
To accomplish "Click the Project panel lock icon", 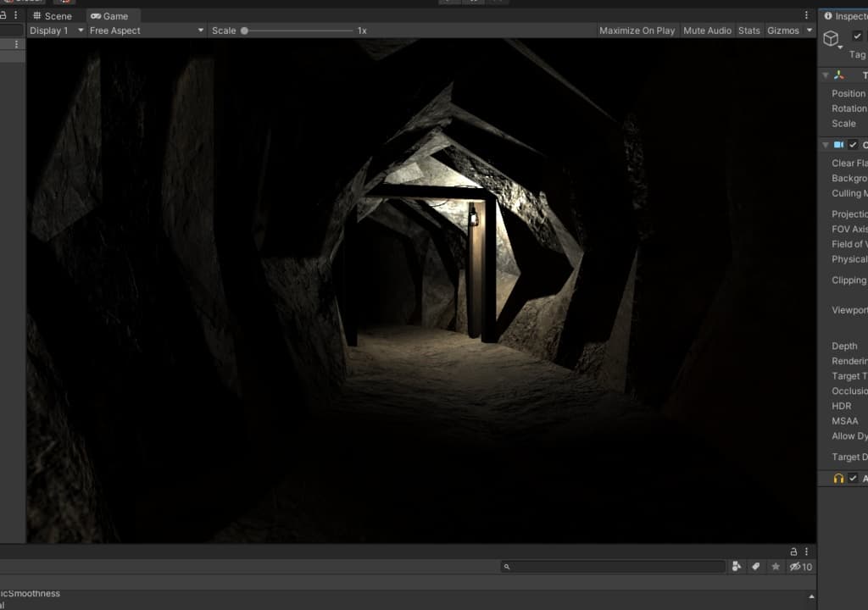I will (793, 552).
